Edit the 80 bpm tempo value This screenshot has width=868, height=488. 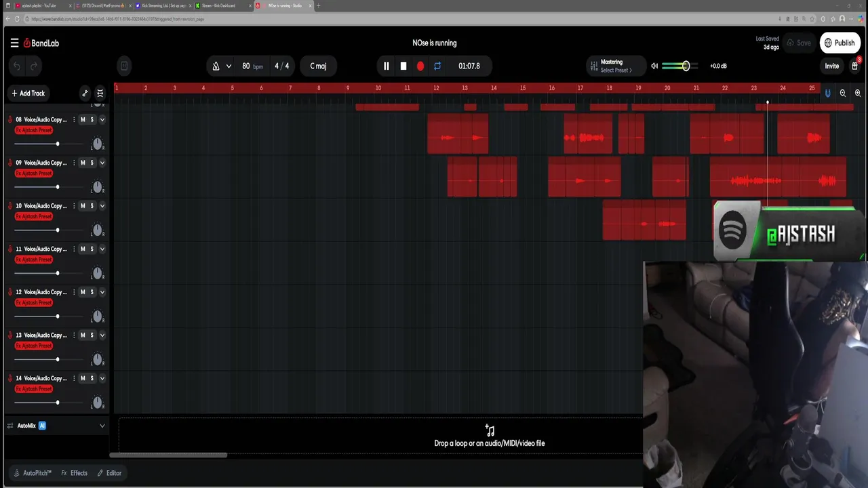click(x=252, y=66)
